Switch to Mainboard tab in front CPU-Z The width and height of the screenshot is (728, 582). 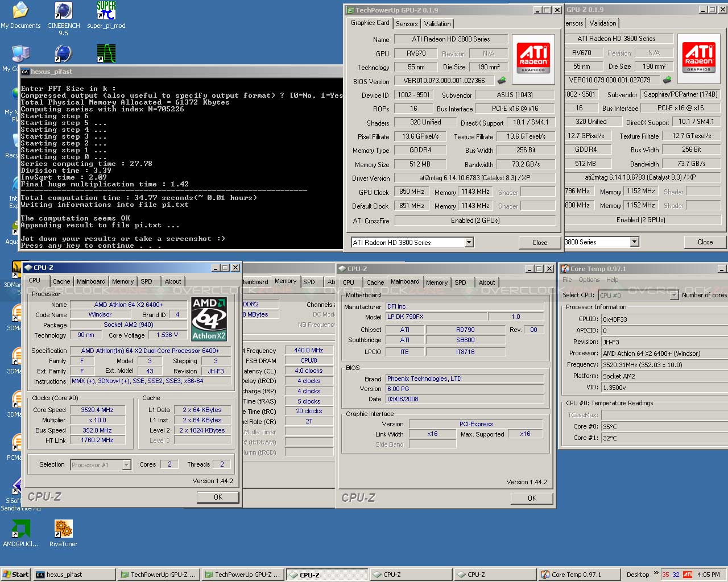91,281
